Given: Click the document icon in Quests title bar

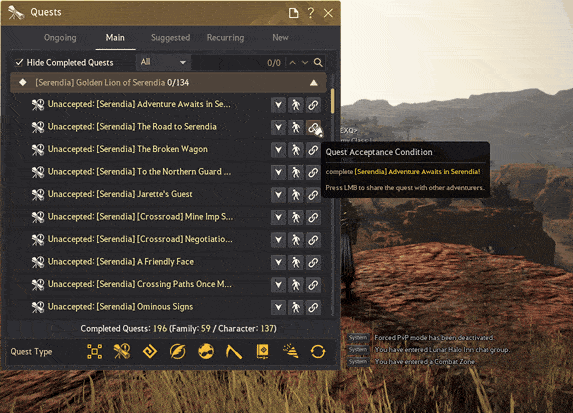Looking at the screenshot, I should (293, 13).
